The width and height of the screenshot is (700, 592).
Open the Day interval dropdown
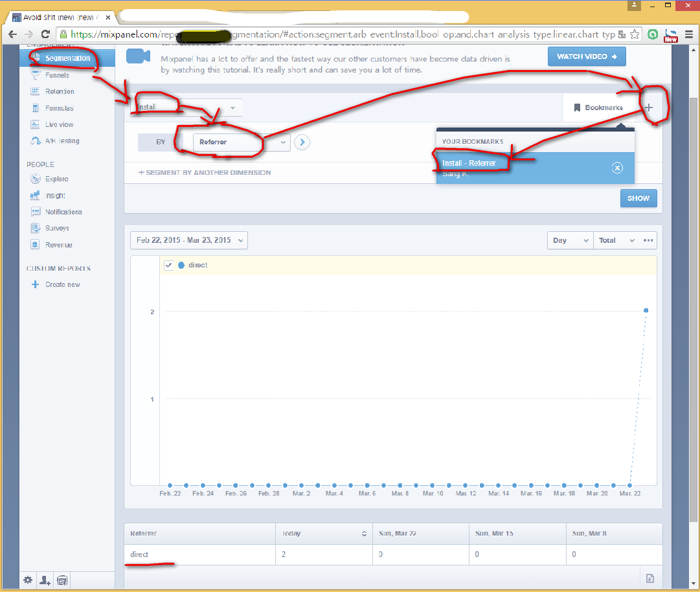(x=570, y=240)
